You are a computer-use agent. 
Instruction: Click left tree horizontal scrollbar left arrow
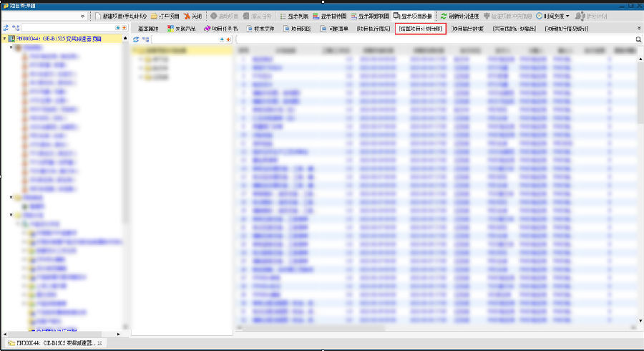tap(5, 334)
